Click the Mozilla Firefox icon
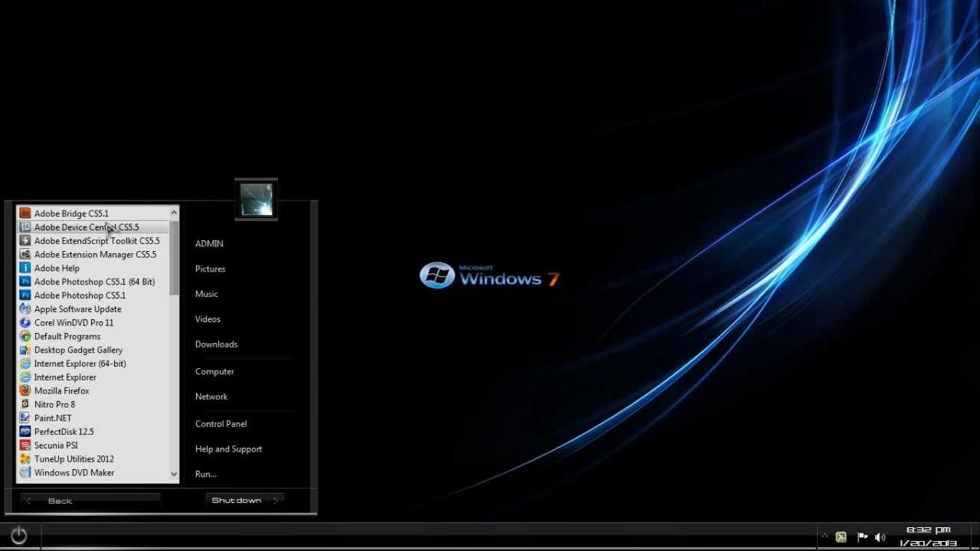This screenshot has width=980, height=551. tap(25, 391)
